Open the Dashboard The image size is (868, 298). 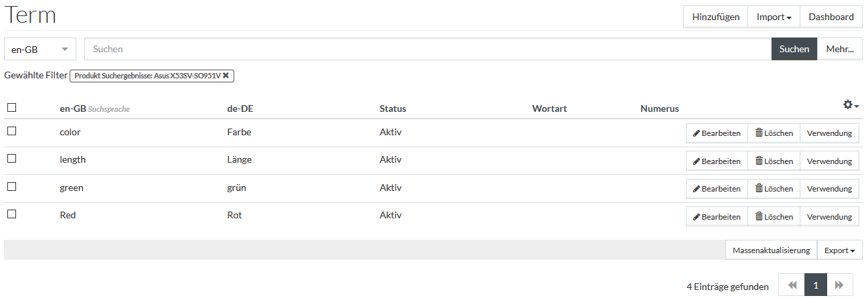pos(831,17)
